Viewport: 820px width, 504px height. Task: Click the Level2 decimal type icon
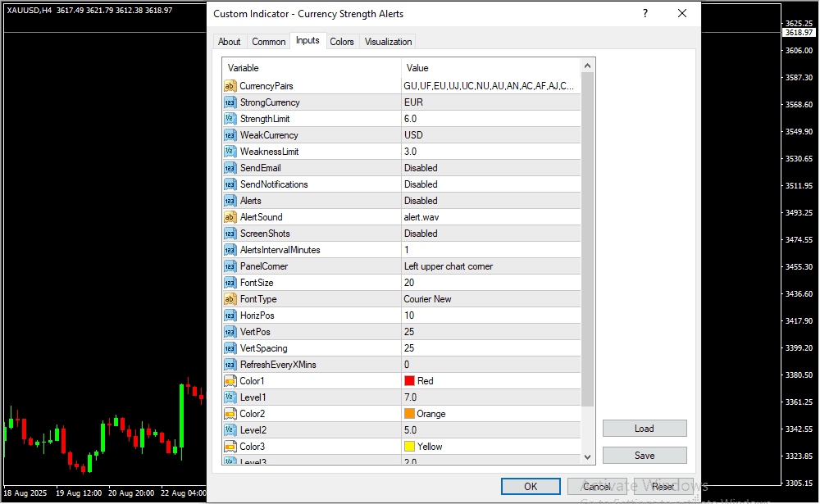(230, 430)
